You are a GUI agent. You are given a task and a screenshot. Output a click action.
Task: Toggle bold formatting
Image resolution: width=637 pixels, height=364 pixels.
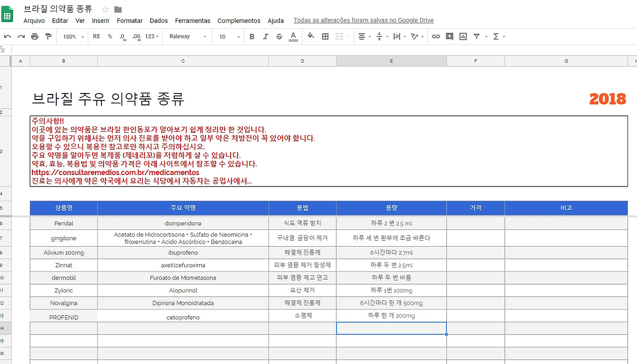coord(252,36)
